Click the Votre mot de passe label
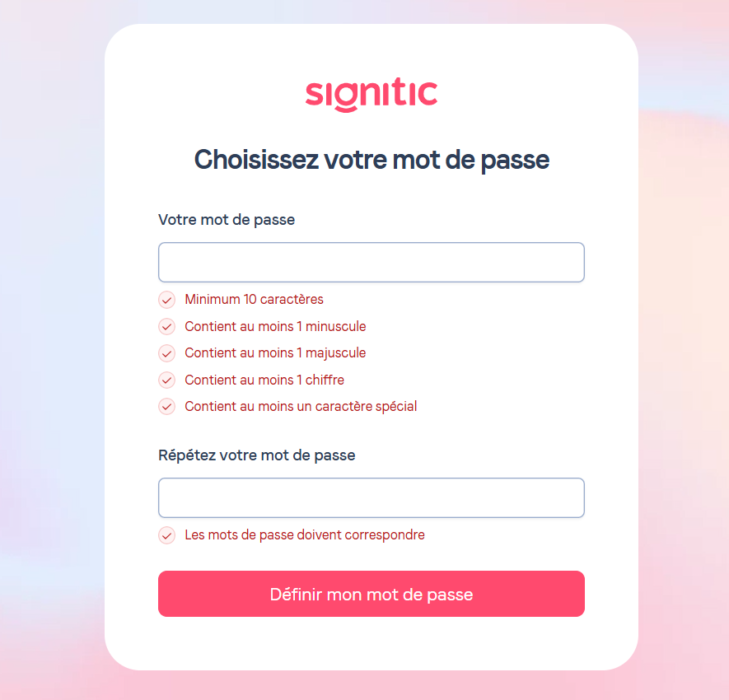 tap(227, 220)
